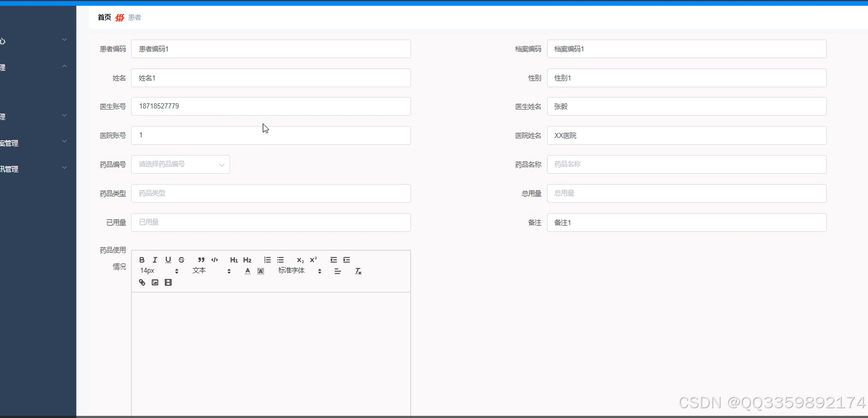Focus the 性别 input field
Screen dimensions: 868x418
[x=687, y=78]
